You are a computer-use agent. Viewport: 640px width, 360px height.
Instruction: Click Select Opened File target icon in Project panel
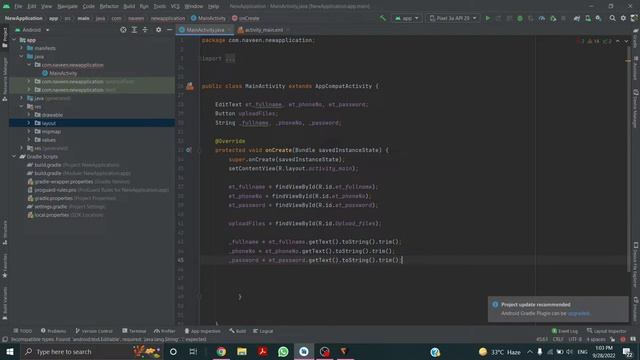coord(123,30)
